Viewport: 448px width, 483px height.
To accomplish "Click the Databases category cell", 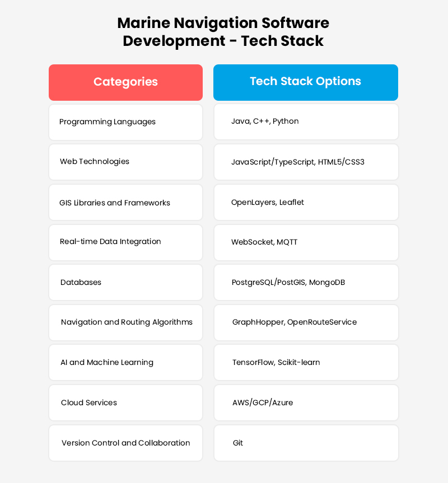I will (125, 282).
